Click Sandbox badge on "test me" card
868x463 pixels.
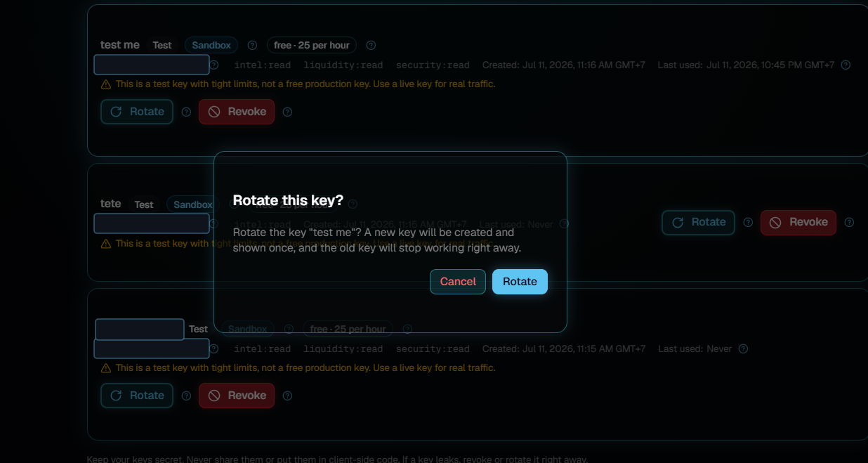211,45
